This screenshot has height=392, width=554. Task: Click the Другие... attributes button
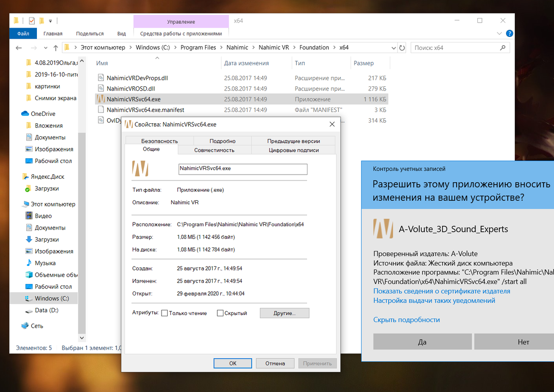click(284, 313)
